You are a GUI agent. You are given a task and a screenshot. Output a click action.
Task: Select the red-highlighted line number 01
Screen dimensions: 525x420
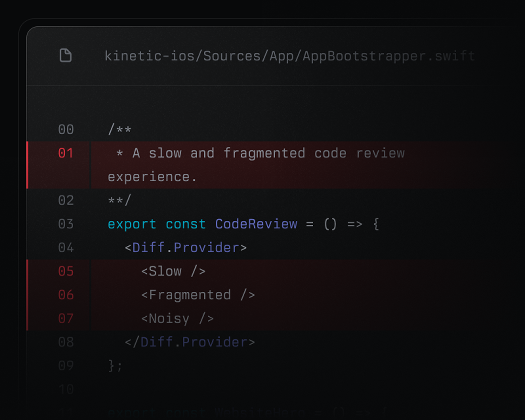[66, 153]
